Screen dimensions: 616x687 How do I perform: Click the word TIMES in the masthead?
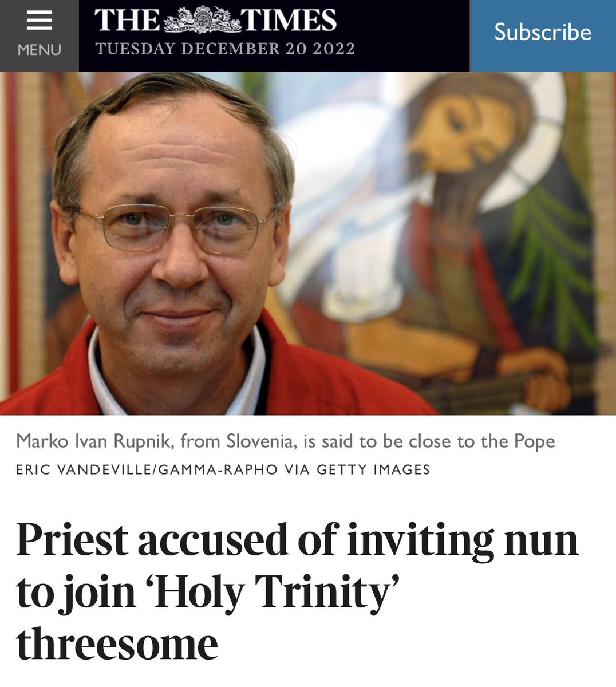click(x=289, y=21)
